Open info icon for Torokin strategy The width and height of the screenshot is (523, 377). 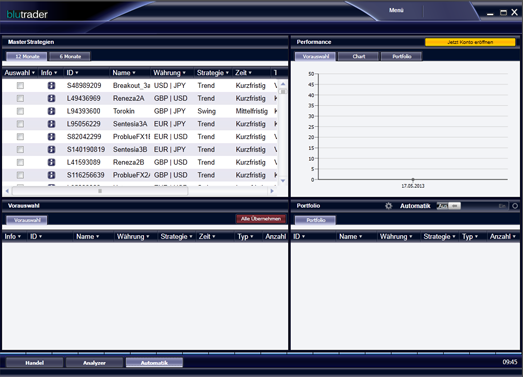[x=51, y=111]
